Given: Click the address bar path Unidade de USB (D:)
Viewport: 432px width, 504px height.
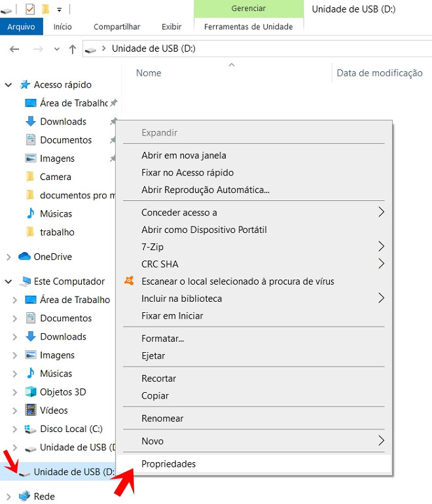Looking at the screenshot, I should [154, 48].
